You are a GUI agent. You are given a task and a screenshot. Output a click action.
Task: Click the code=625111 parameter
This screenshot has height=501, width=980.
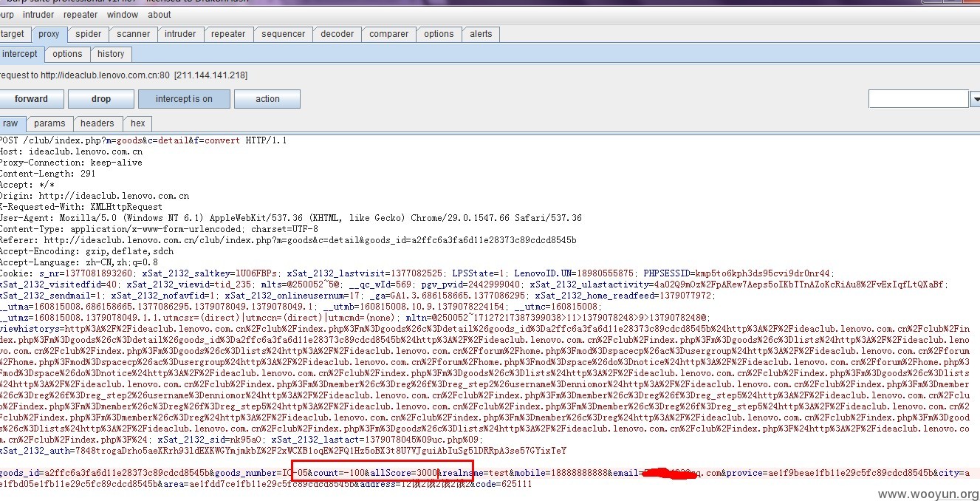click(x=505, y=484)
